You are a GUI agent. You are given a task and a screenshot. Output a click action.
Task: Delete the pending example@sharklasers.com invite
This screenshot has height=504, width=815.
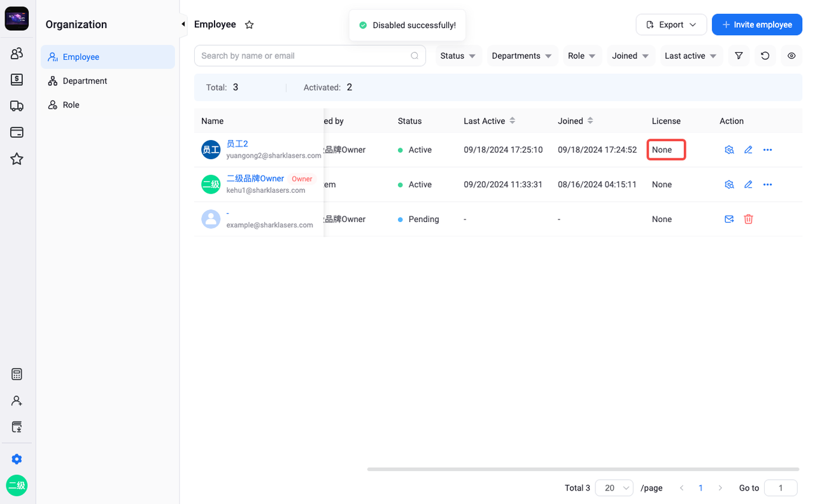click(x=748, y=219)
